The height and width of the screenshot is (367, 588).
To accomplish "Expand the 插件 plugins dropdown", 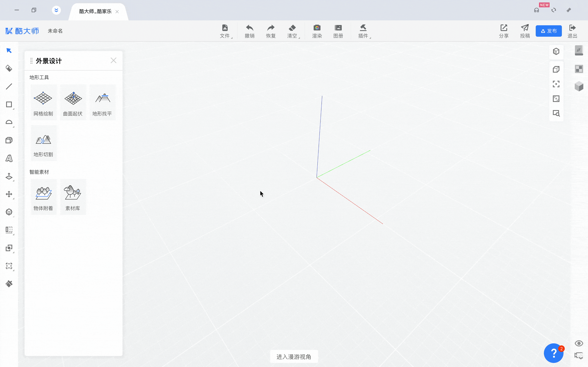I will [363, 31].
